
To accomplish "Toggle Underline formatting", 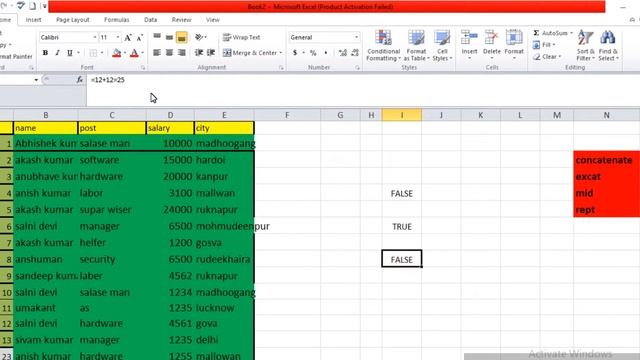I will tap(69, 53).
